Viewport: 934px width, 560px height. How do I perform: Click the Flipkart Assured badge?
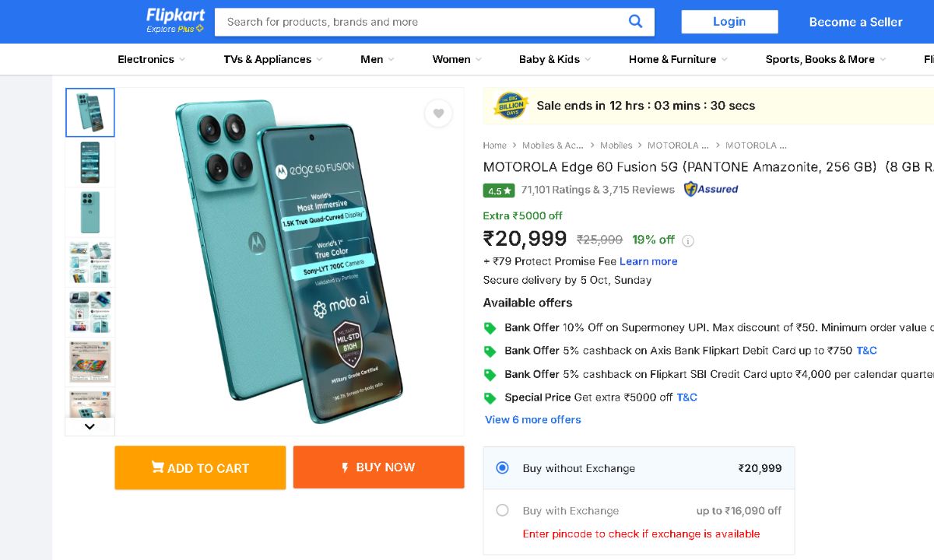pyautogui.click(x=711, y=189)
